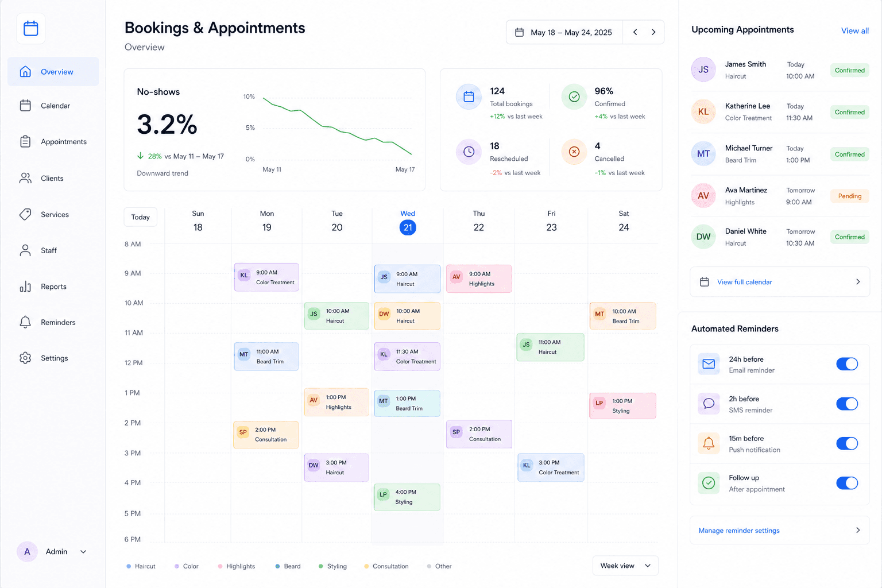Open the May 18 – May 24 date picker
This screenshot has width=882, height=588.
(564, 32)
